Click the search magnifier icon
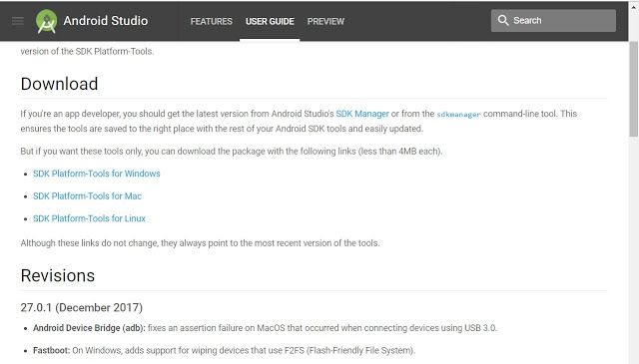Image resolution: width=639 pixels, height=364 pixels. coord(503,20)
